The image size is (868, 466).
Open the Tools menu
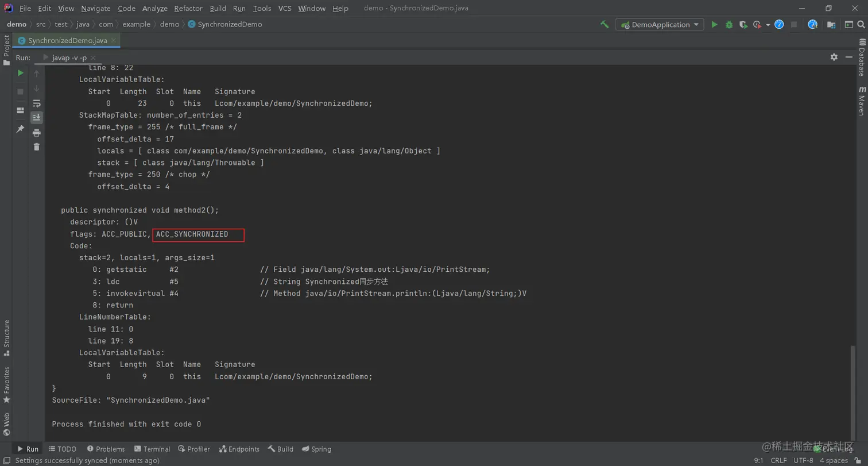click(x=262, y=8)
